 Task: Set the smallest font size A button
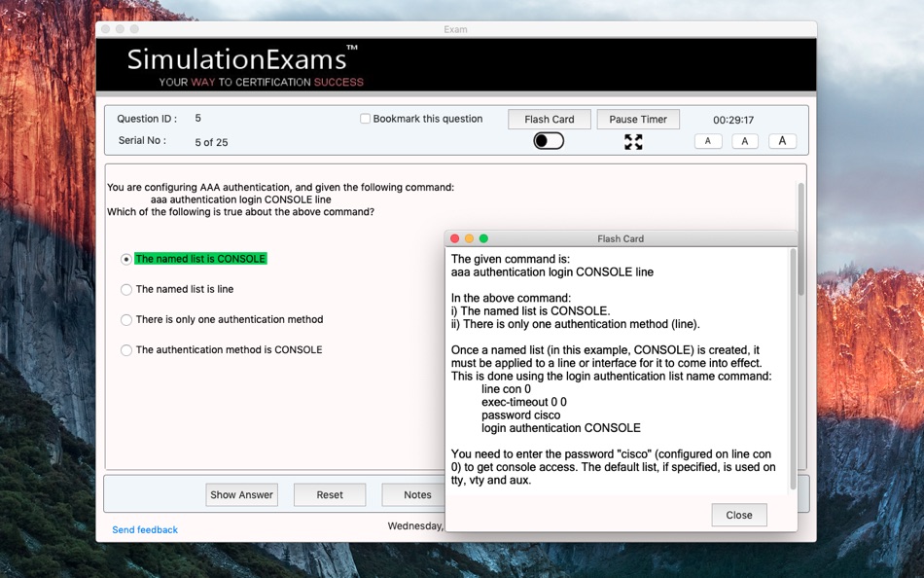pyautogui.click(x=708, y=141)
